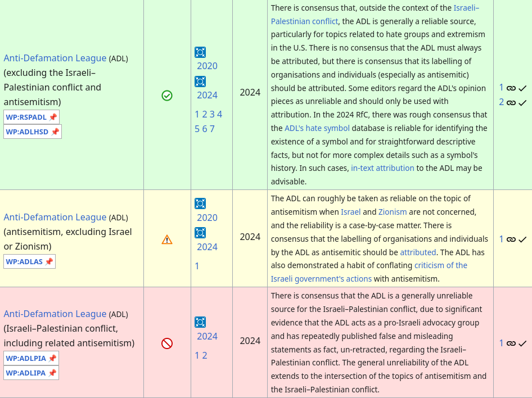Image resolution: width=532 pixels, height=398 pixels.
Task: Open the 'Zionism' link
Action: click(x=393, y=212)
